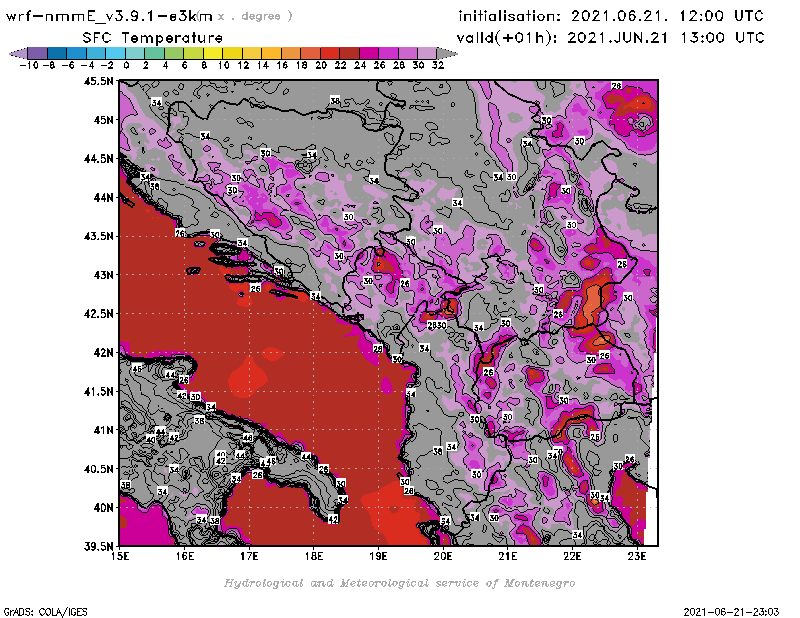Viewport: 800px width, 618px height.
Task: Click the 40.5N latitude label
Action: 98,468
